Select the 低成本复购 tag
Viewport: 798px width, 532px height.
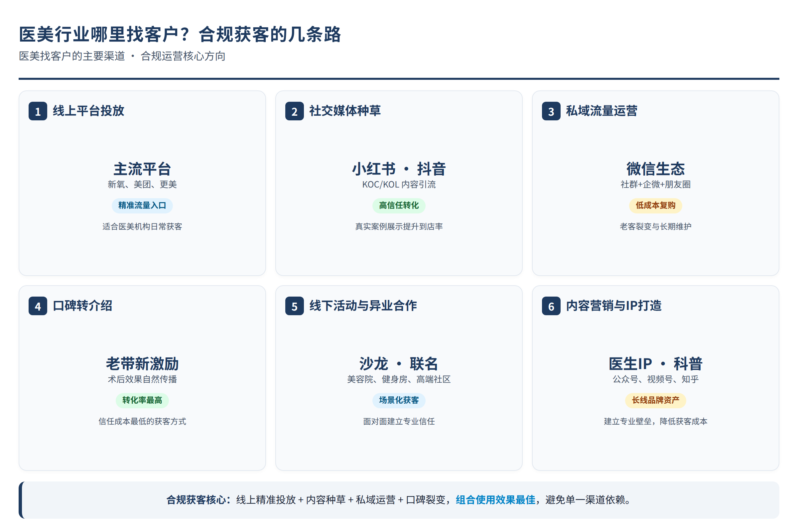tap(655, 205)
